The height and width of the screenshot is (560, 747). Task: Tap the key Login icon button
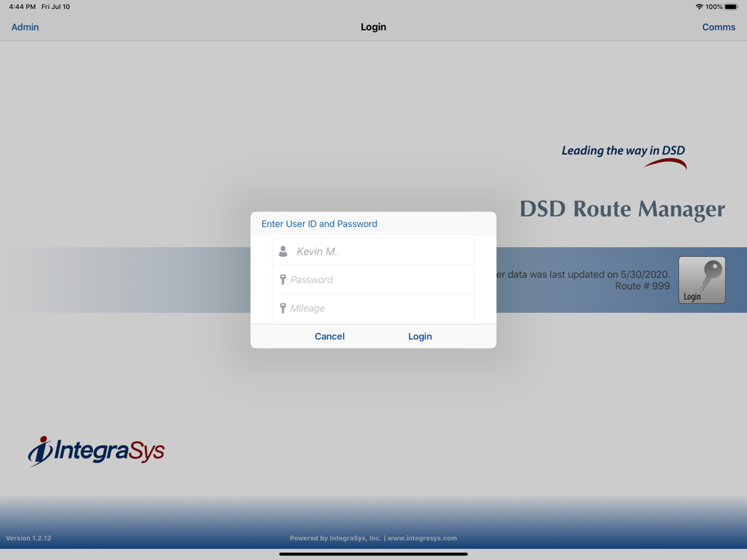[x=701, y=280]
